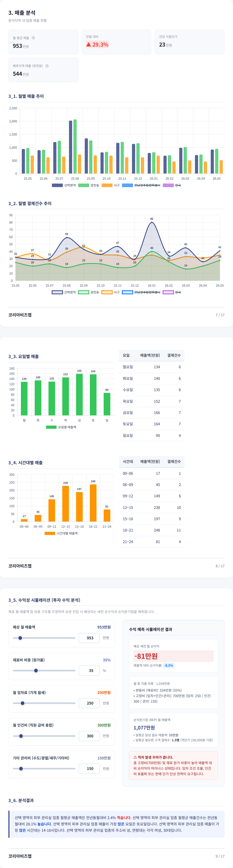Toggle 선택영역 legend in 월별 결제건수 추이 chart
The image size is (233, 868).
point(64,292)
